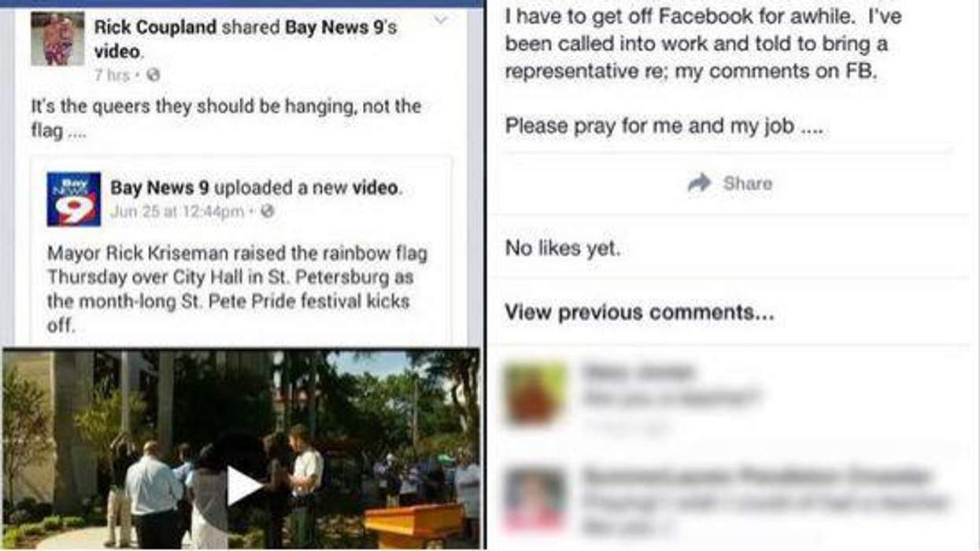Screen dimensions: 980x551
Task: Open the Jun 25 at 12:44pm timestamp
Action: click(177, 212)
